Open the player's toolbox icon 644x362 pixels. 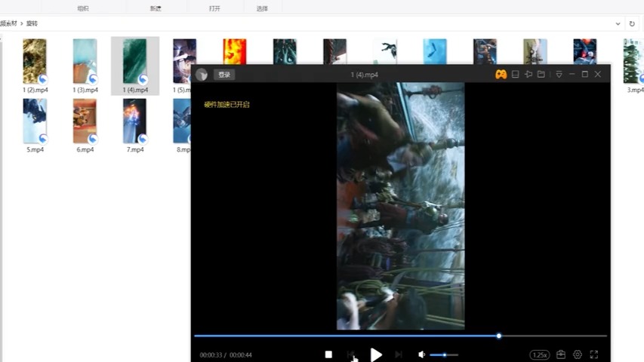click(x=561, y=354)
